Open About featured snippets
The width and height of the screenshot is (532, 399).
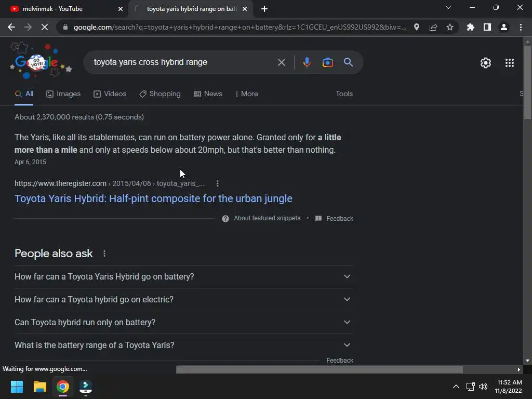coord(261,219)
